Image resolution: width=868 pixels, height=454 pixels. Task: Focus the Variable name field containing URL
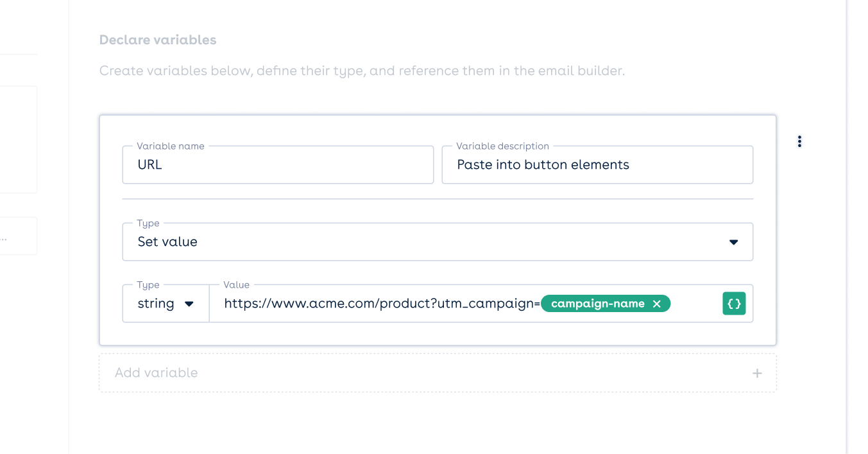click(x=278, y=164)
